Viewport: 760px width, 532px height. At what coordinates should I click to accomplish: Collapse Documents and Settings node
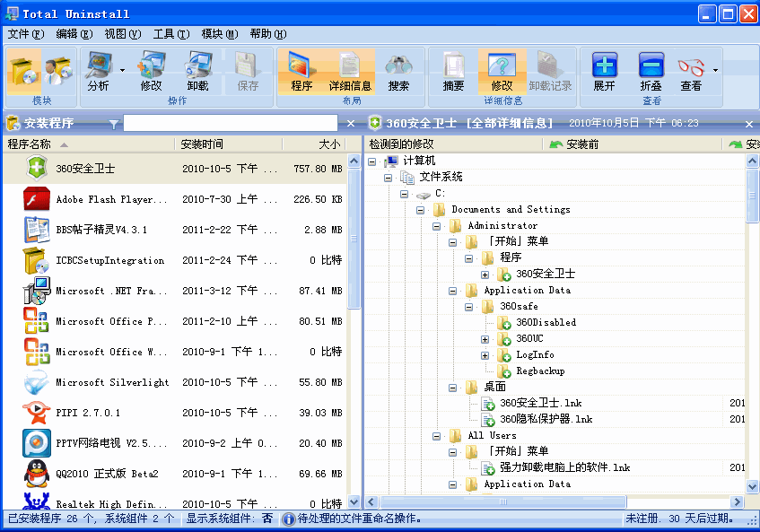[x=420, y=210]
